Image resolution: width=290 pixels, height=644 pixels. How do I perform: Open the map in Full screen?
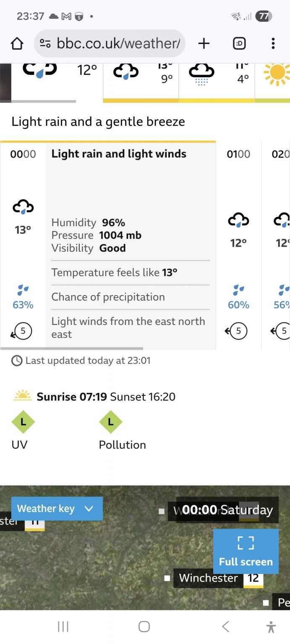pyautogui.click(x=246, y=551)
